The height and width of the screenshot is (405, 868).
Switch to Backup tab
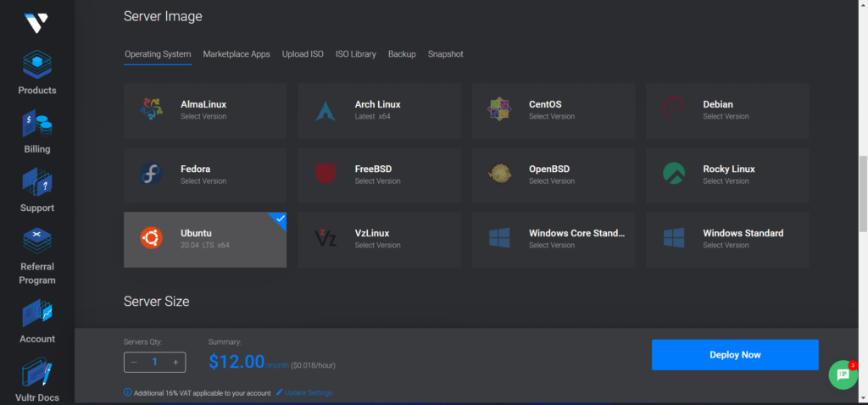402,54
